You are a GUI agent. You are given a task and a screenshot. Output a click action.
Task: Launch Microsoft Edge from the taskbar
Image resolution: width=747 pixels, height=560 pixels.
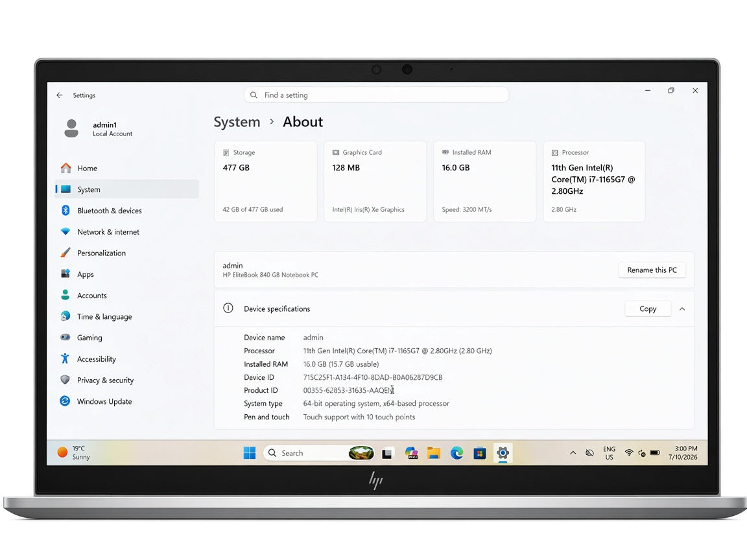pyautogui.click(x=457, y=453)
